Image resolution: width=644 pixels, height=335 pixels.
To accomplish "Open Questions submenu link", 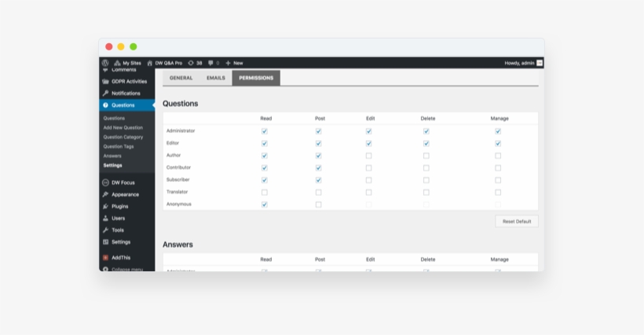I will 114,118.
